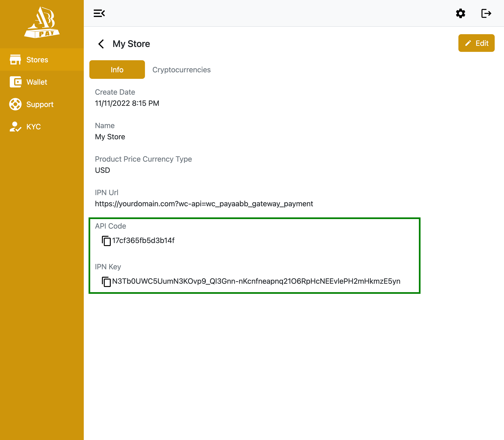
Task: Click the IPN Url value text
Action: (x=204, y=204)
